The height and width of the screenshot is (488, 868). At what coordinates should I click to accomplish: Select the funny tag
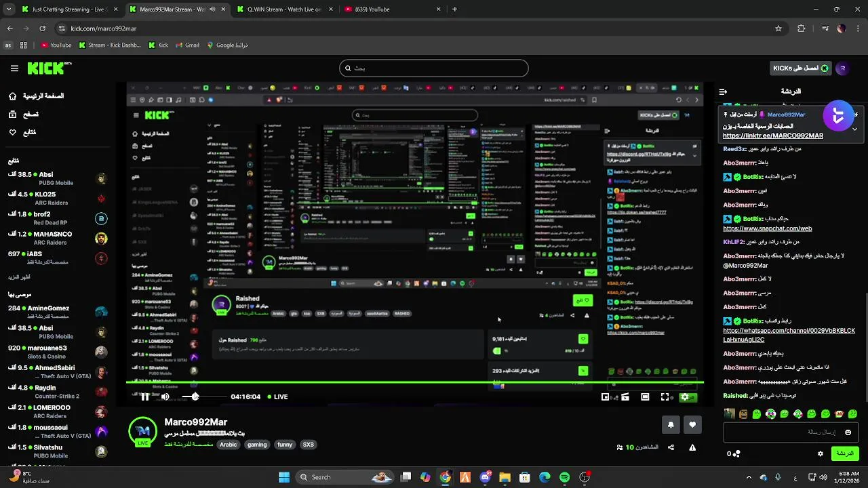click(x=285, y=445)
